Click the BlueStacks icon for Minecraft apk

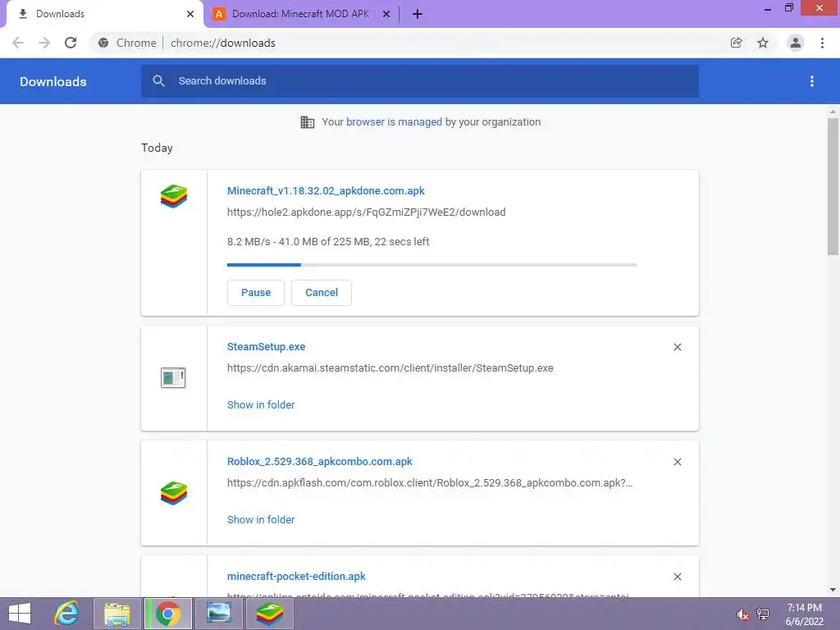coord(174,196)
